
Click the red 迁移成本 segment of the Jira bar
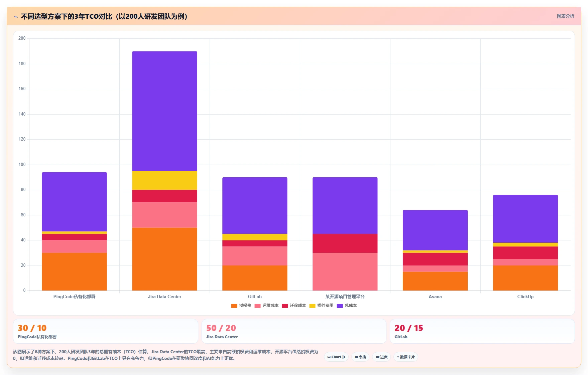click(164, 196)
